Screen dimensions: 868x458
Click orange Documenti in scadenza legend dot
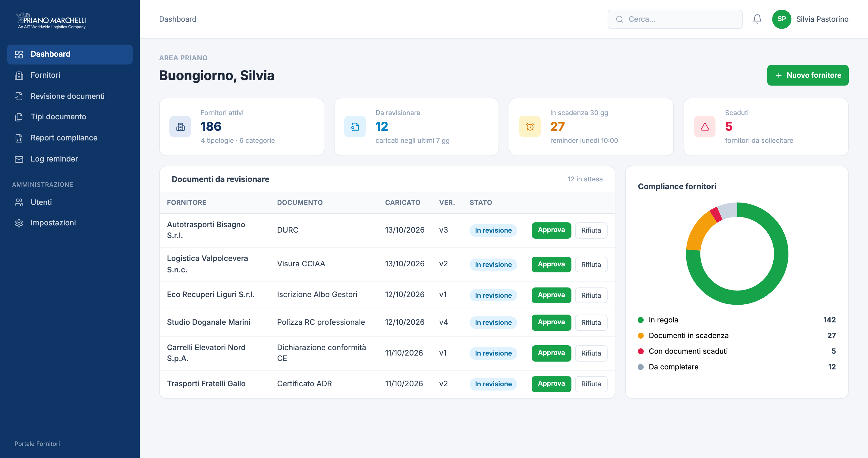tap(641, 336)
